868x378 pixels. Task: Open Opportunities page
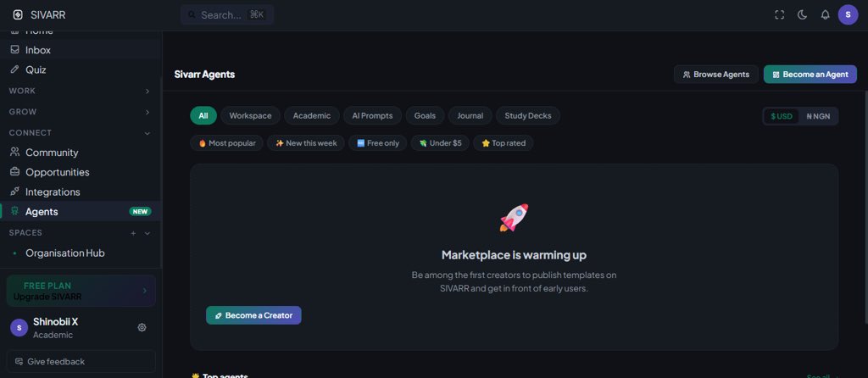pos(81,172)
